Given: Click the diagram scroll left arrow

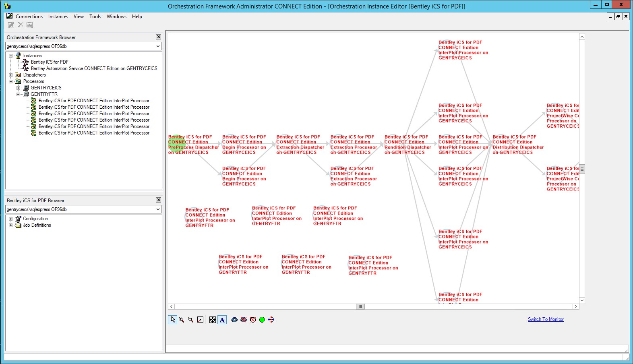Looking at the screenshot, I should 171,307.
